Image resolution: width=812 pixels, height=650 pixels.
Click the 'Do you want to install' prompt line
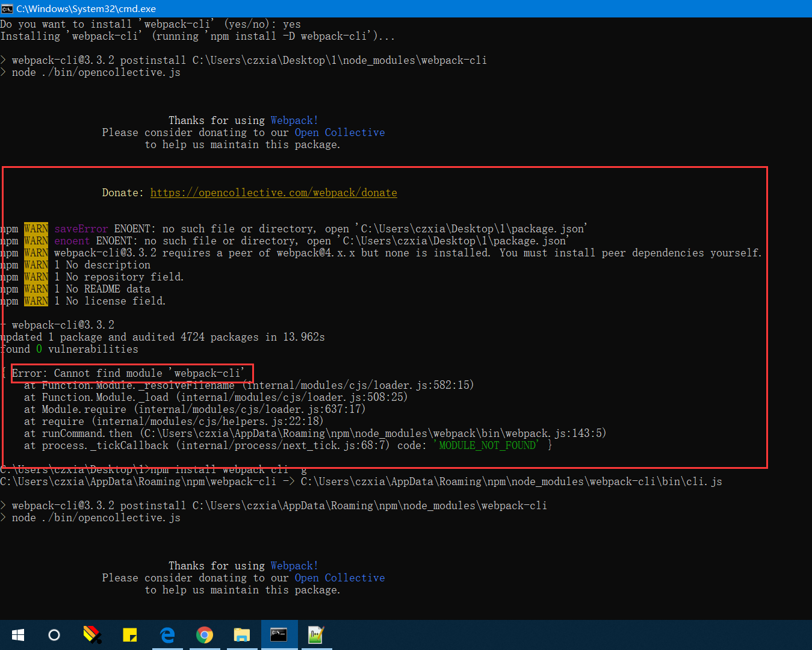[150, 24]
